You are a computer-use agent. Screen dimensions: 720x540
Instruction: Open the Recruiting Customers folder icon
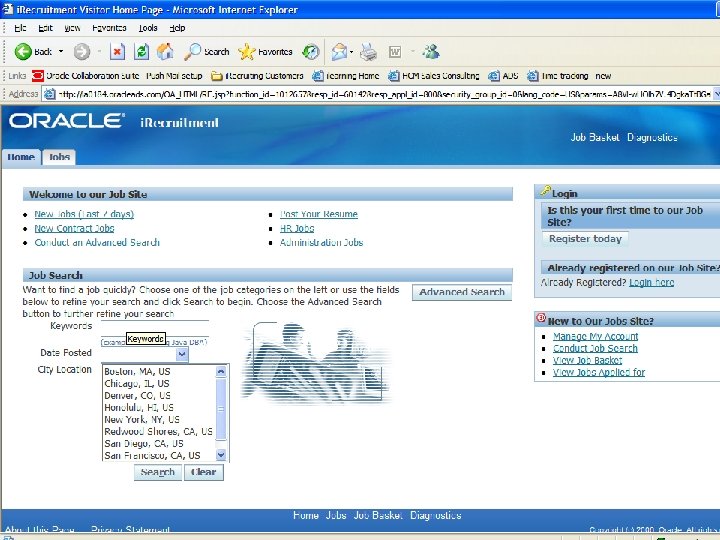tap(217, 76)
